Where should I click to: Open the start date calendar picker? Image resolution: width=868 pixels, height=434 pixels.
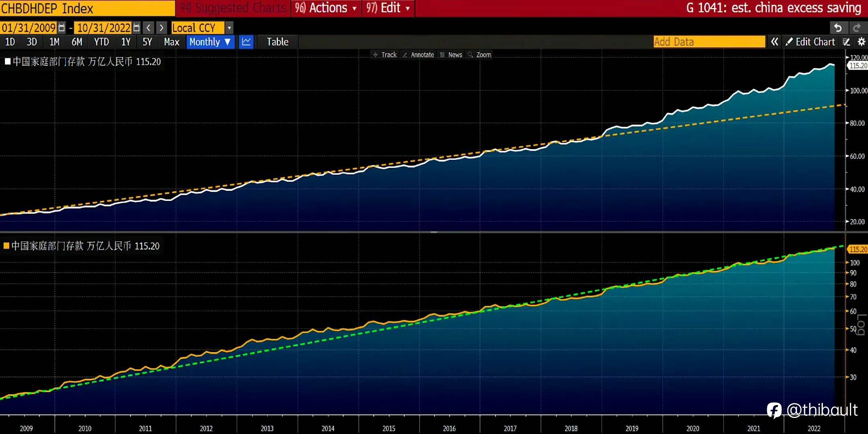(61, 28)
